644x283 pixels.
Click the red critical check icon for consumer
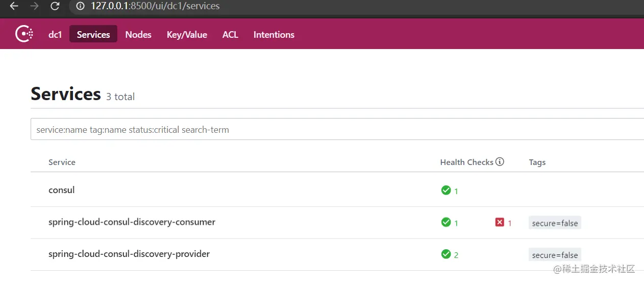click(x=500, y=222)
